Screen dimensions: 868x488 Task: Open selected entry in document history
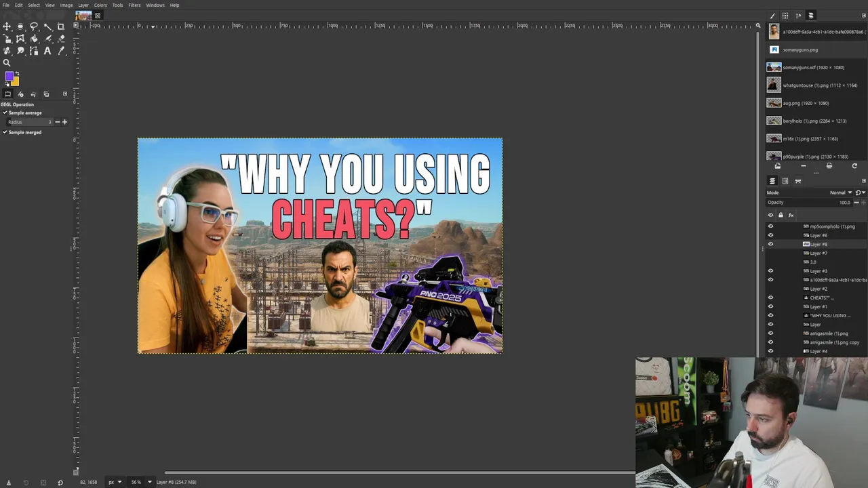pos(777,166)
